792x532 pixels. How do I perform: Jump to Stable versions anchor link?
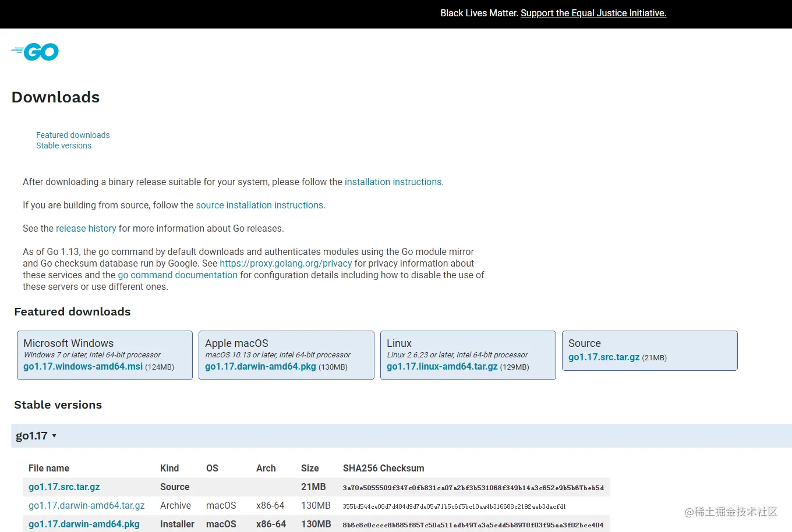63,146
